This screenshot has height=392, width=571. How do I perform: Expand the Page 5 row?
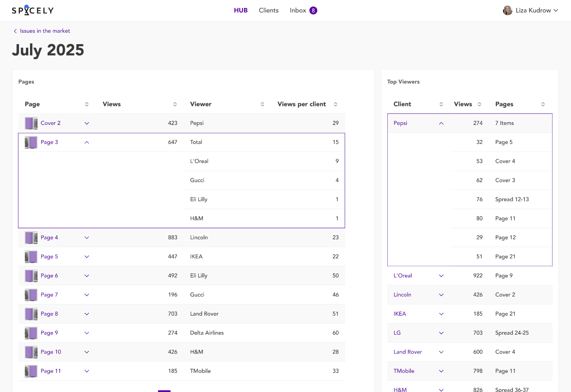click(87, 256)
